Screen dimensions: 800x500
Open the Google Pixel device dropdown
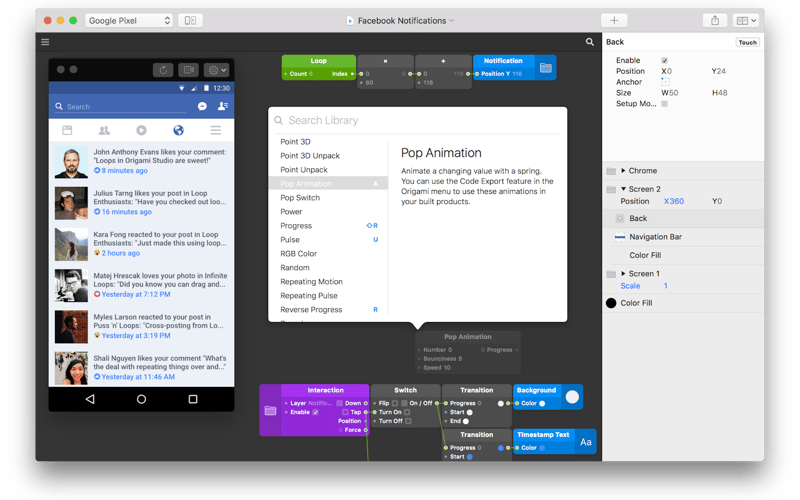[x=129, y=20]
